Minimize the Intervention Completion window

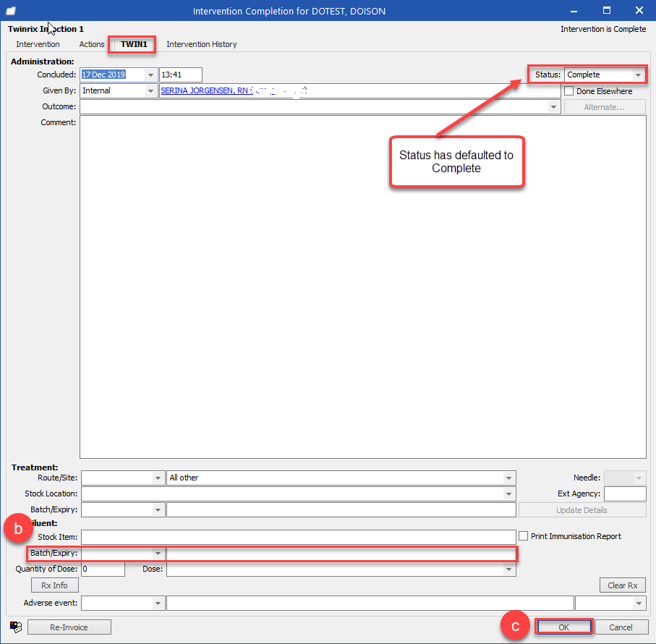[x=574, y=11]
